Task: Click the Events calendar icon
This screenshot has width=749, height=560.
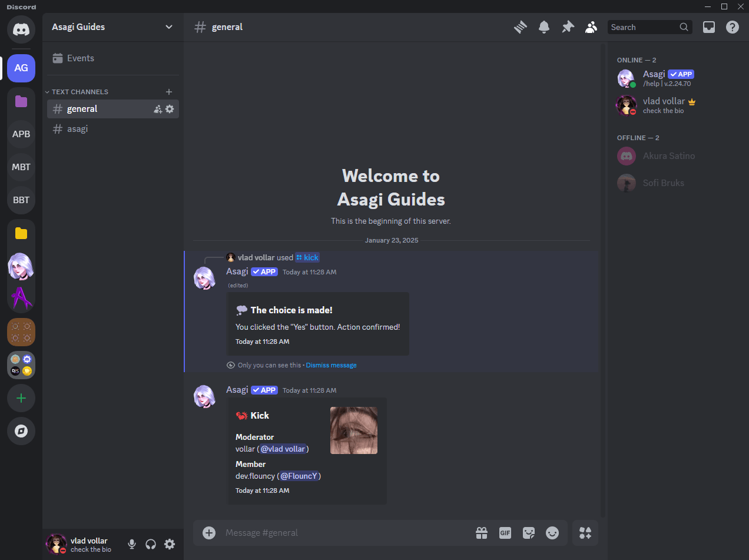Action: click(x=57, y=58)
